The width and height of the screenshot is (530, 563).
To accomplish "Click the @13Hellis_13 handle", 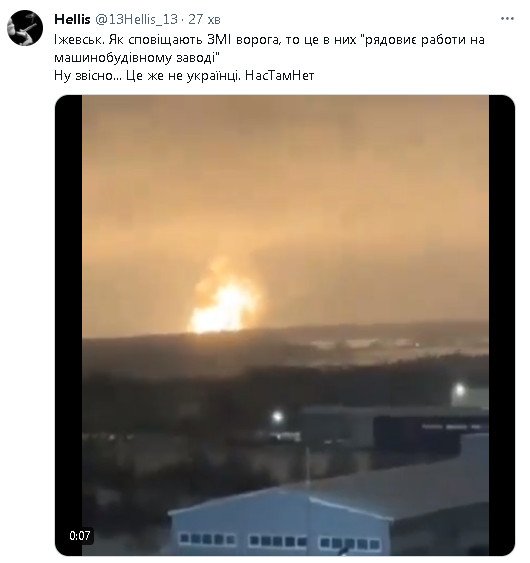I will point(136,19).
